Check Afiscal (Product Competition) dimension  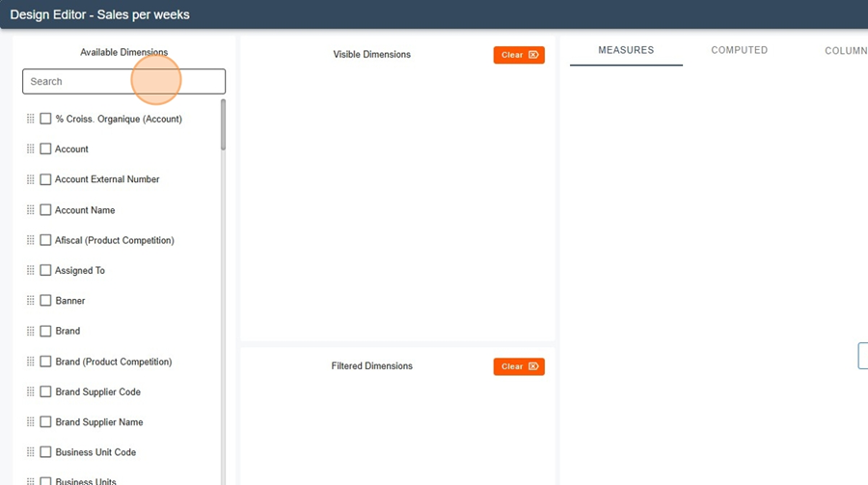coord(45,240)
